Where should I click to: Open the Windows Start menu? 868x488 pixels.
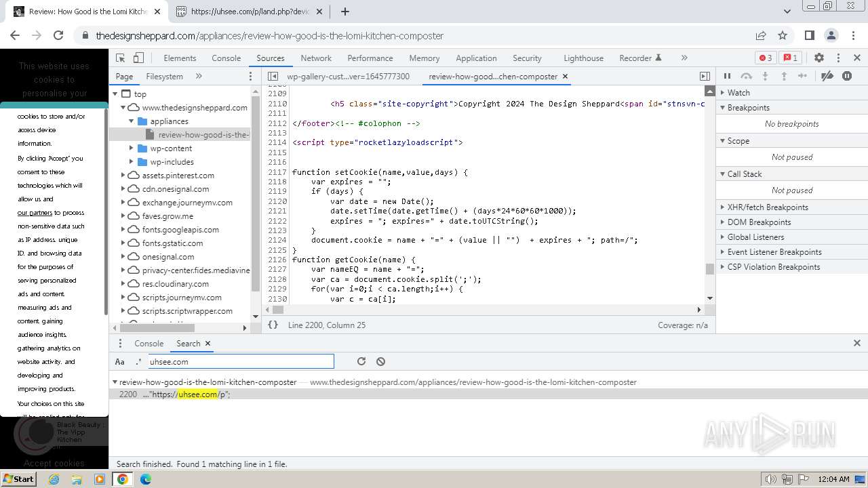click(x=18, y=479)
